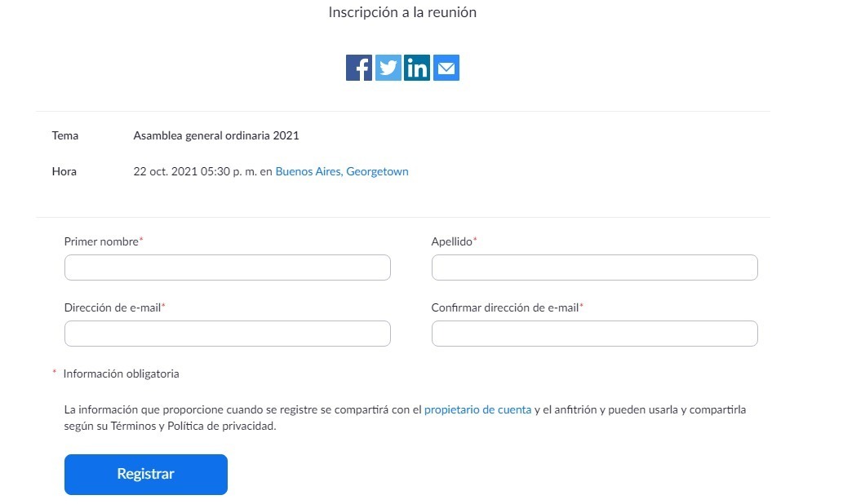Open the Buenos Aires, Georgetown timezone link
This screenshot has height=504, width=843.
(342, 171)
